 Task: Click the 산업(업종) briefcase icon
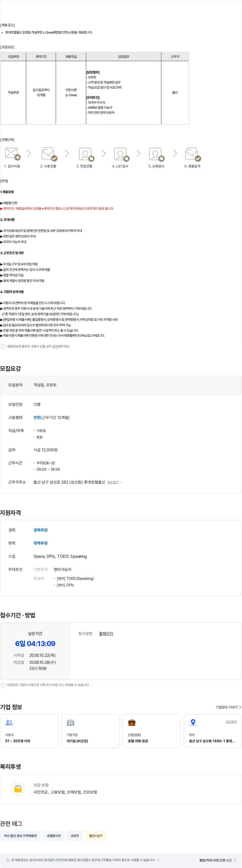(x=132, y=722)
